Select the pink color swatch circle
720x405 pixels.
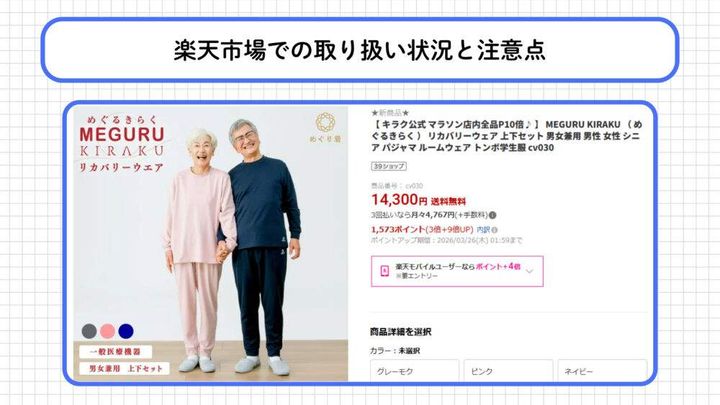pyautogui.click(x=107, y=331)
